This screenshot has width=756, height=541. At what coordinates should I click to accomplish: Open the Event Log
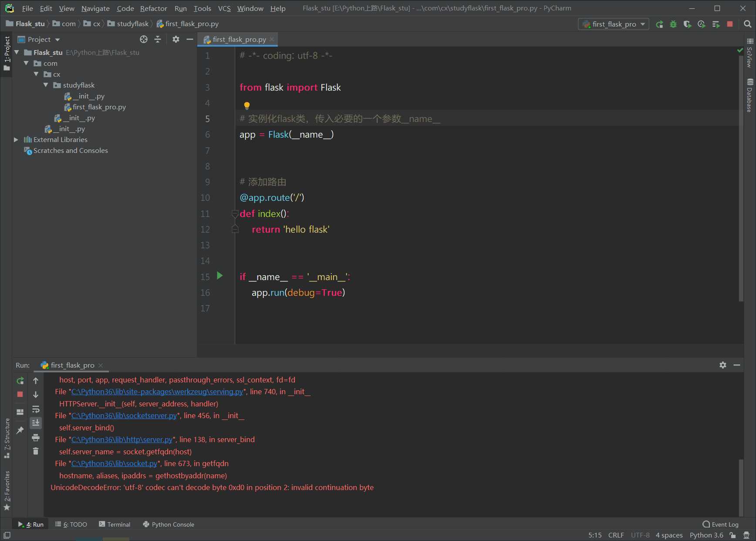click(721, 524)
